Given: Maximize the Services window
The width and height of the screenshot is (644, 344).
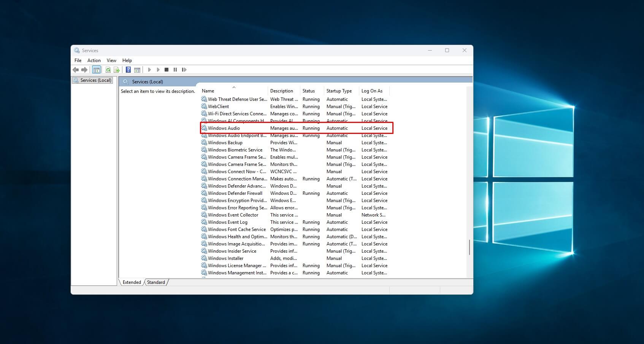Looking at the screenshot, I should tap(447, 50).
